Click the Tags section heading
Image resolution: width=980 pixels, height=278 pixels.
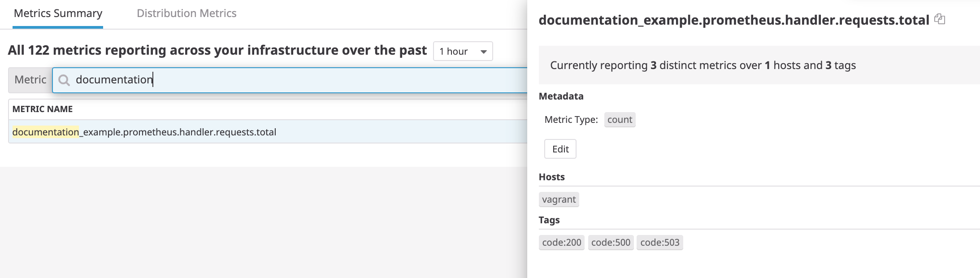(x=549, y=220)
